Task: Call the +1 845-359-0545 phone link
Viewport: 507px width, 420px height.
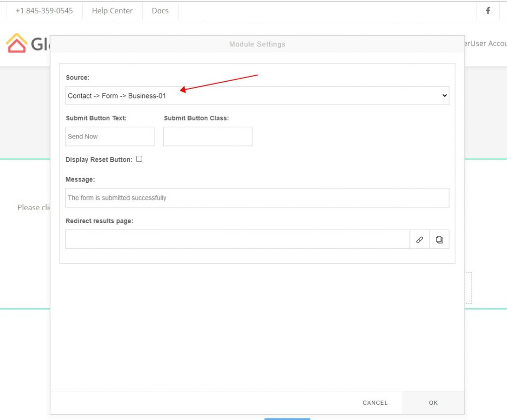Action: point(44,10)
